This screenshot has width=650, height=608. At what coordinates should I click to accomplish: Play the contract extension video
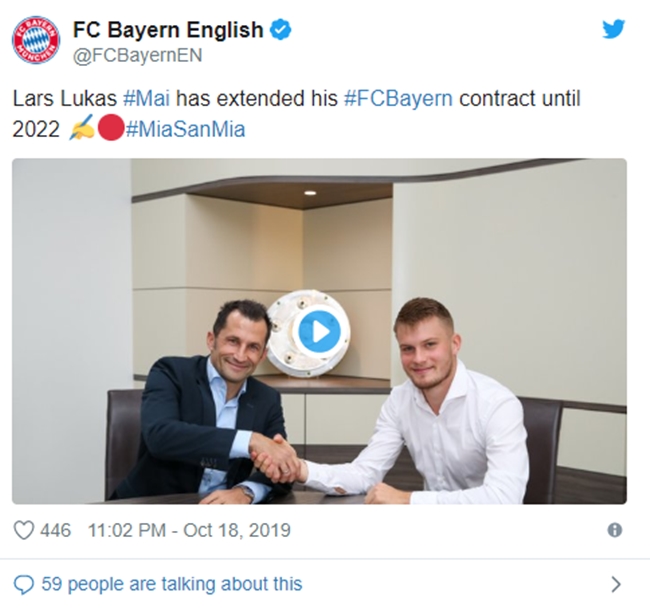319,331
